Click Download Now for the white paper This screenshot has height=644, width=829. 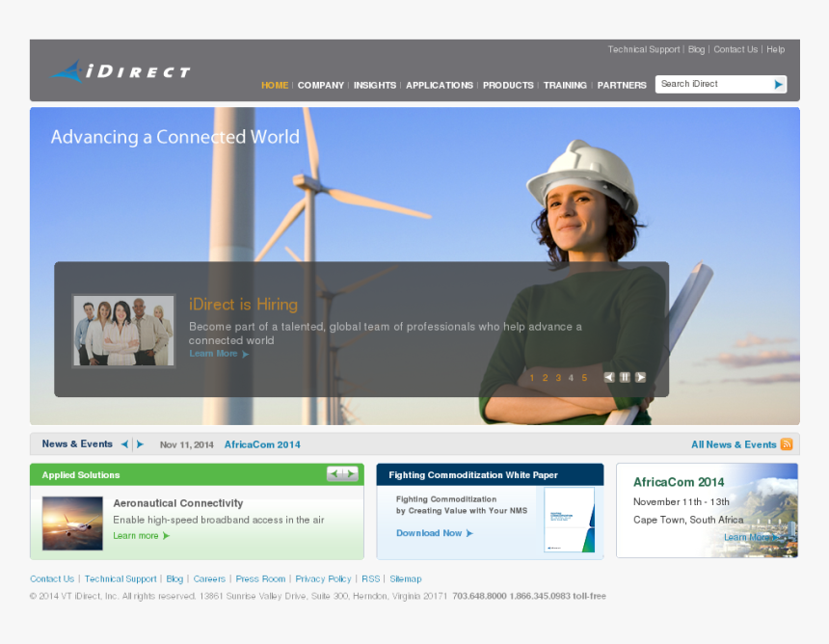point(435,533)
